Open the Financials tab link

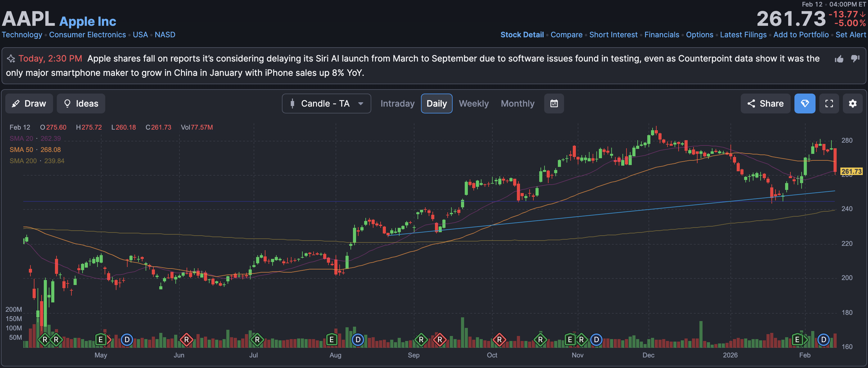pos(662,35)
